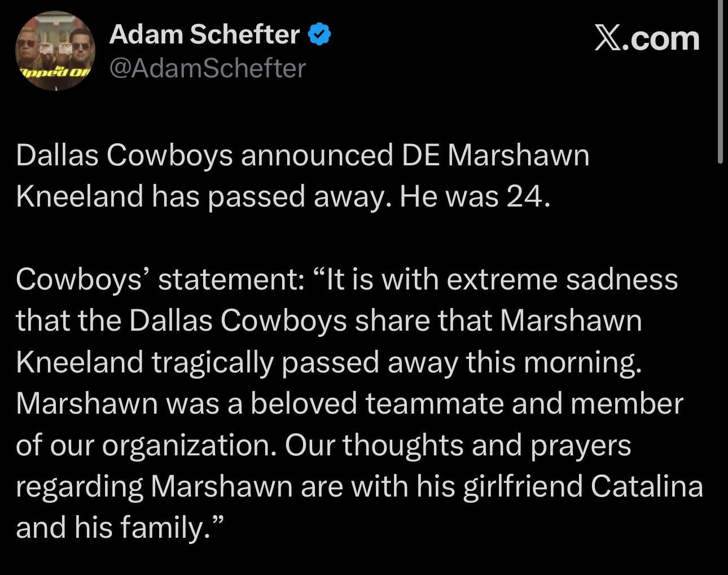Select "He was 24" in the tweet text

[x=474, y=195]
